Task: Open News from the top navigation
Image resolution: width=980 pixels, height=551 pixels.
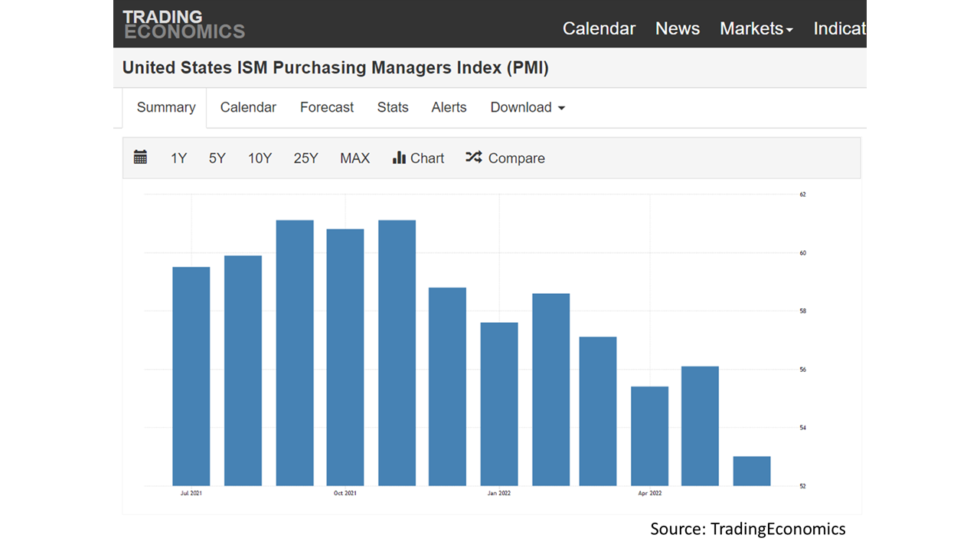Action: point(677,28)
